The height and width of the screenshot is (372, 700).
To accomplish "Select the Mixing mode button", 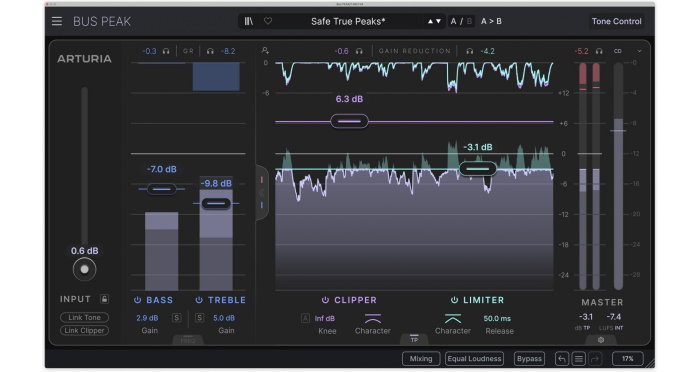I will 421,359.
